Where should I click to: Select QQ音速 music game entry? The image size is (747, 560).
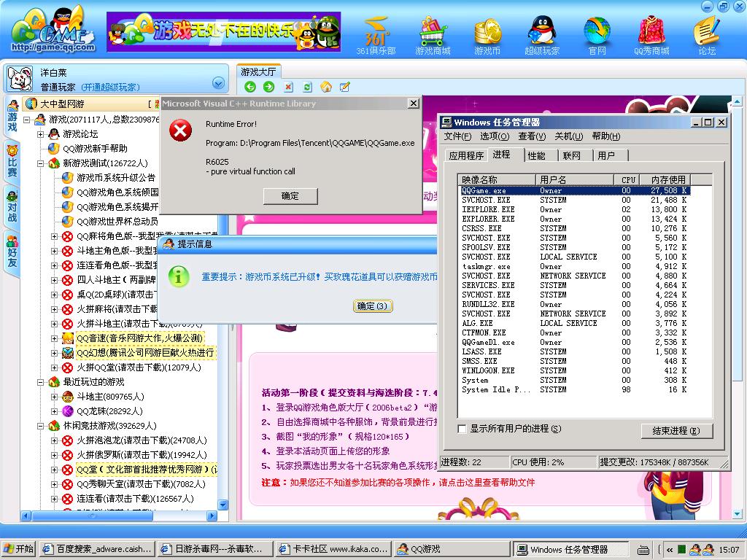tap(139, 338)
